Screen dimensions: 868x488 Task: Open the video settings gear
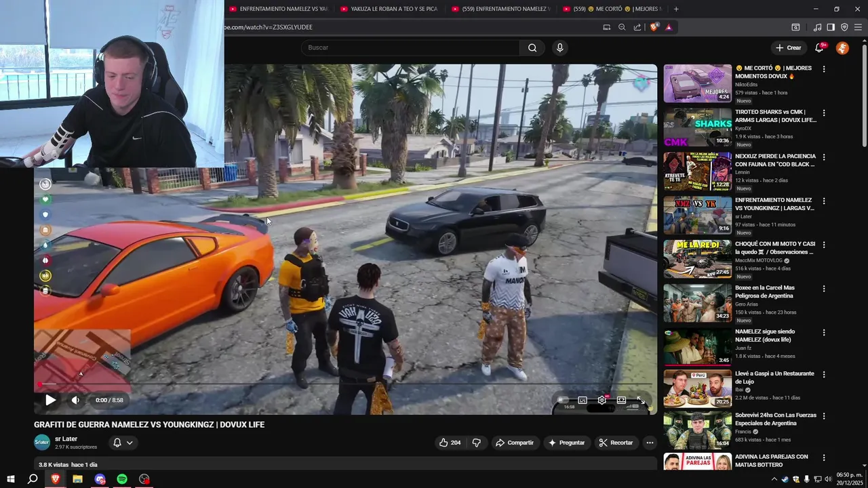coord(601,400)
